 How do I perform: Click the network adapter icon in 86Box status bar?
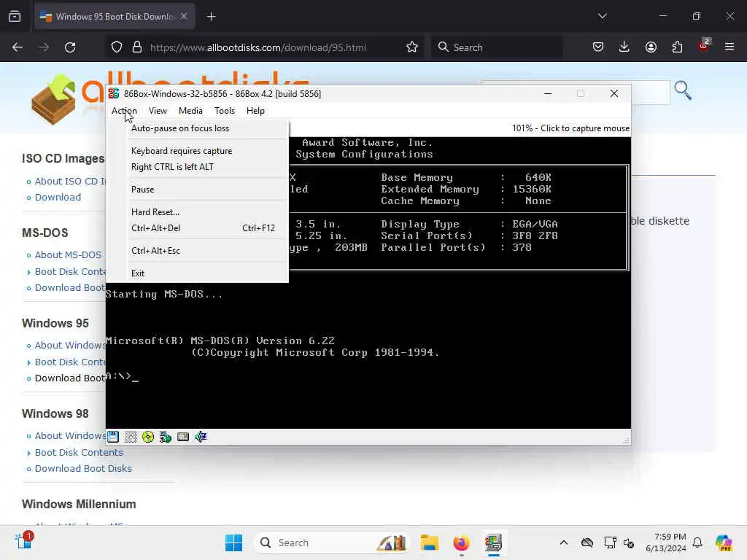coord(166,436)
